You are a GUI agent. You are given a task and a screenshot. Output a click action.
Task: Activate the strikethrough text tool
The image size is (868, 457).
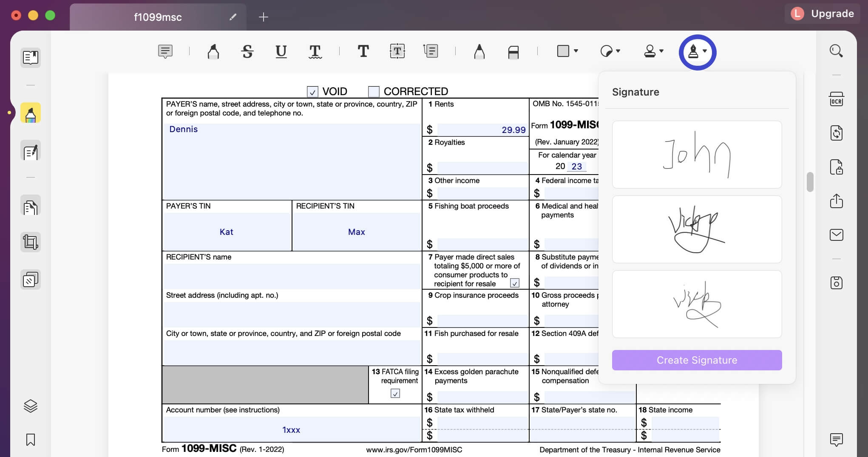click(247, 51)
